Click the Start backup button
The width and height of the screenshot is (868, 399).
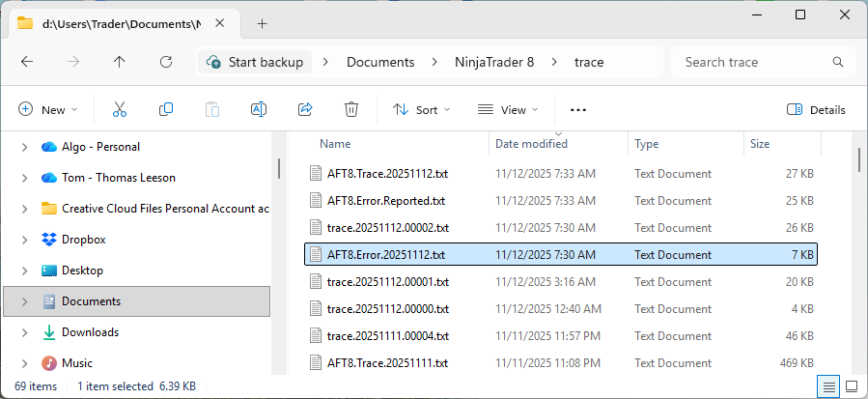(255, 62)
